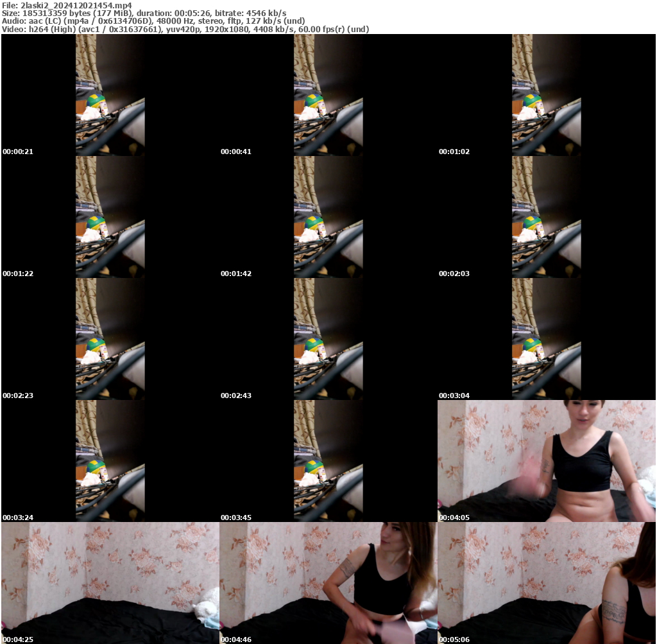Click the final thumbnail at 00:05:06
The image size is (657, 644).
(x=546, y=581)
